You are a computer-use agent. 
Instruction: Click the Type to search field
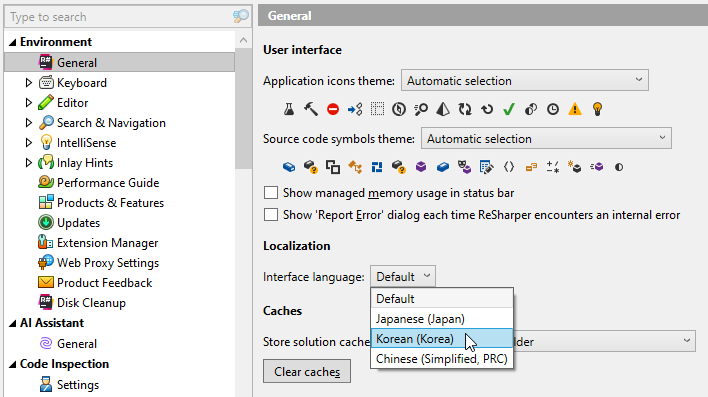pyautogui.click(x=120, y=17)
